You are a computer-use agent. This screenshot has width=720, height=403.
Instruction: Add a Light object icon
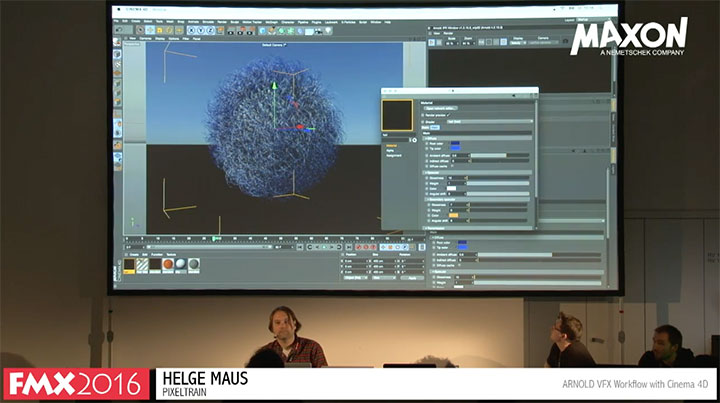point(328,31)
